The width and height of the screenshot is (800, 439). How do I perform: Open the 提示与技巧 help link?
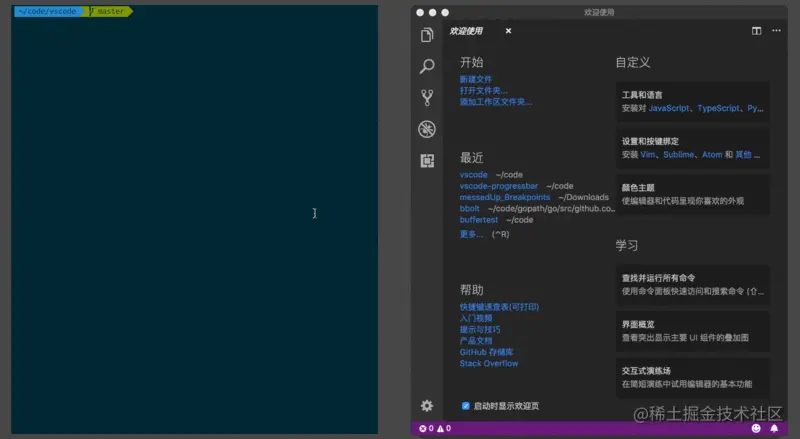pyautogui.click(x=480, y=329)
